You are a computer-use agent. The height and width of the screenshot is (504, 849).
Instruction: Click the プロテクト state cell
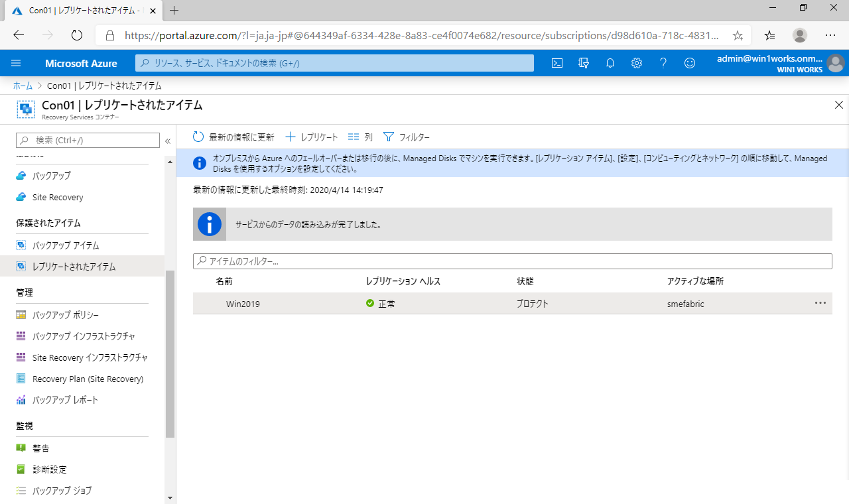[533, 304]
